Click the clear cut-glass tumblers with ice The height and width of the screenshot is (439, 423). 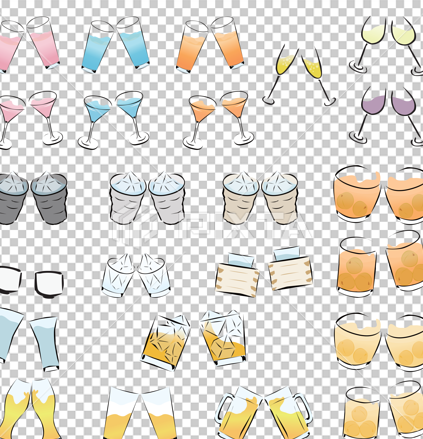(x=136, y=275)
